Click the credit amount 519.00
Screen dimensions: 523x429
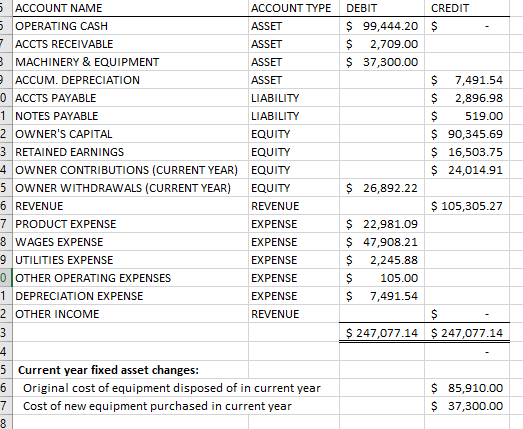click(467, 116)
